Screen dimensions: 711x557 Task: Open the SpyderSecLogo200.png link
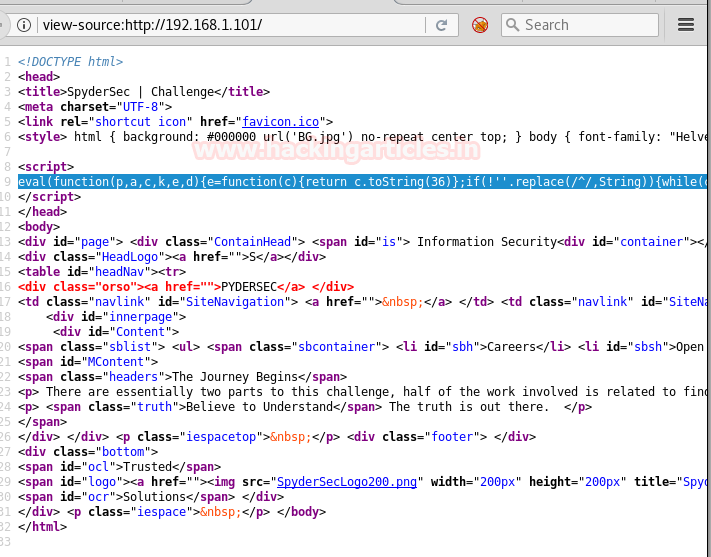pyautogui.click(x=347, y=482)
